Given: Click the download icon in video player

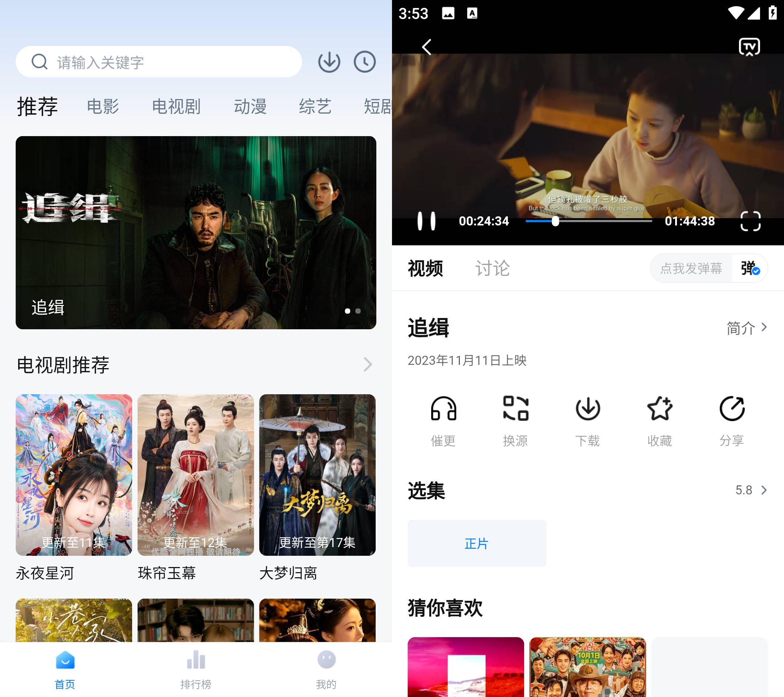Looking at the screenshot, I should pyautogui.click(x=587, y=408).
